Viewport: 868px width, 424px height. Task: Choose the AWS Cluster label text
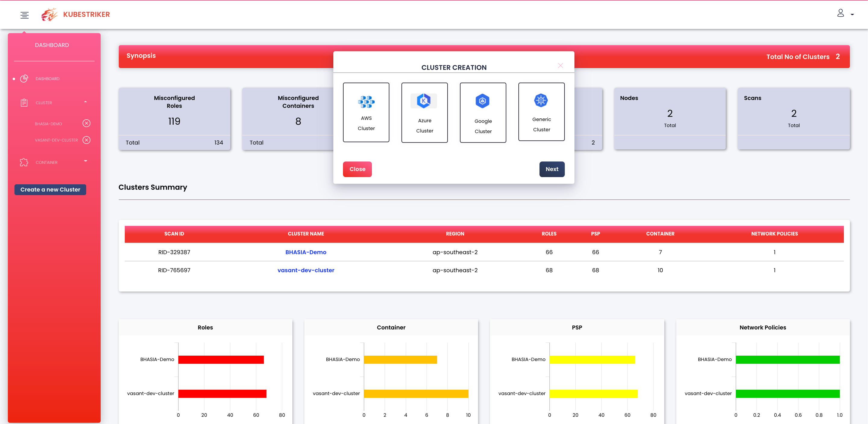(x=366, y=123)
